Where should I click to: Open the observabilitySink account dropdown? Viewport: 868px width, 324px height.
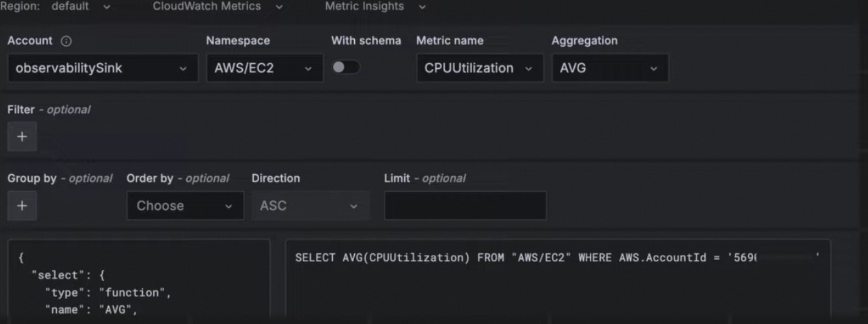(102, 68)
